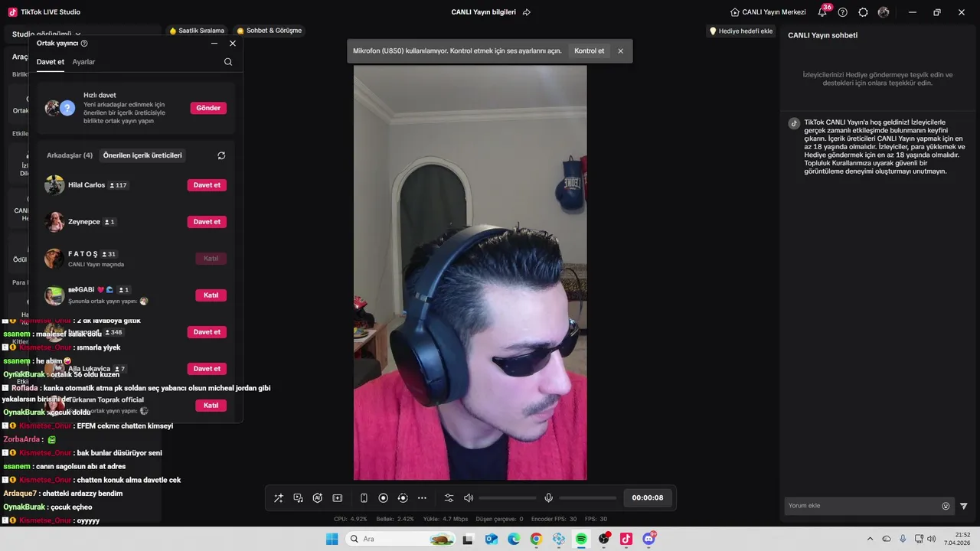Click Zeynepce avatar
This screenshot has height=551, width=980.
[x=54, y=222]
